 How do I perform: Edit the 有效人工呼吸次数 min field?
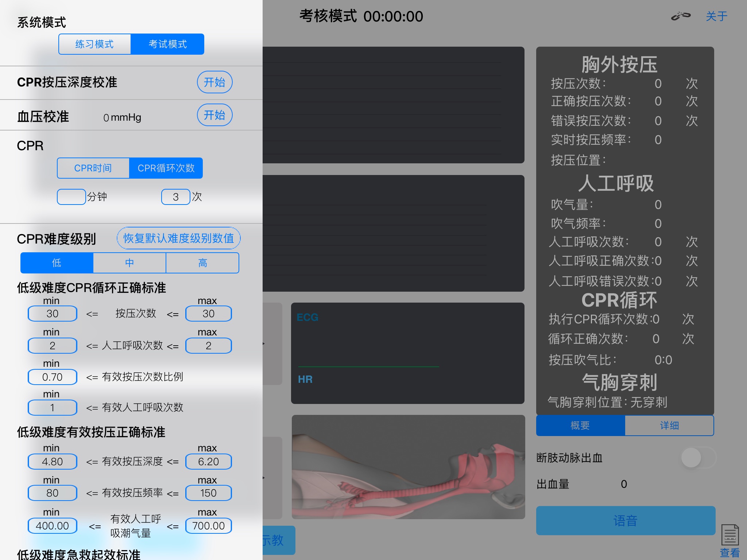(x=53, y=408)
